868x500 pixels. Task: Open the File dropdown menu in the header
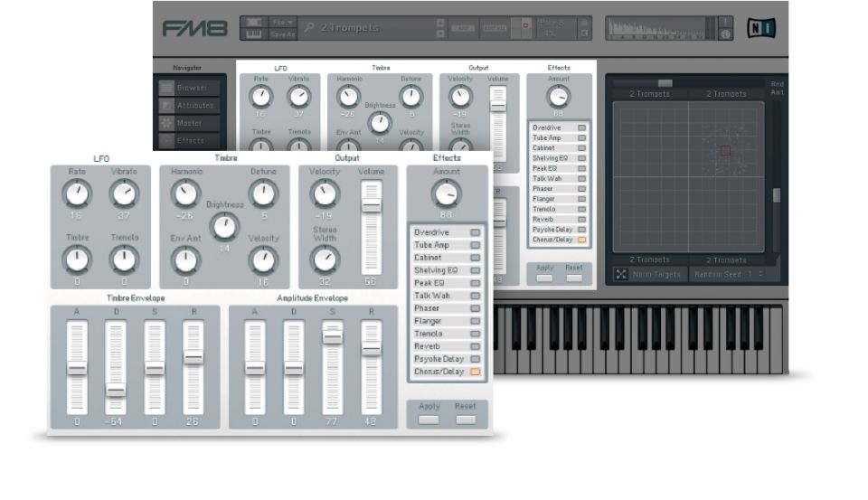point(284,21)
